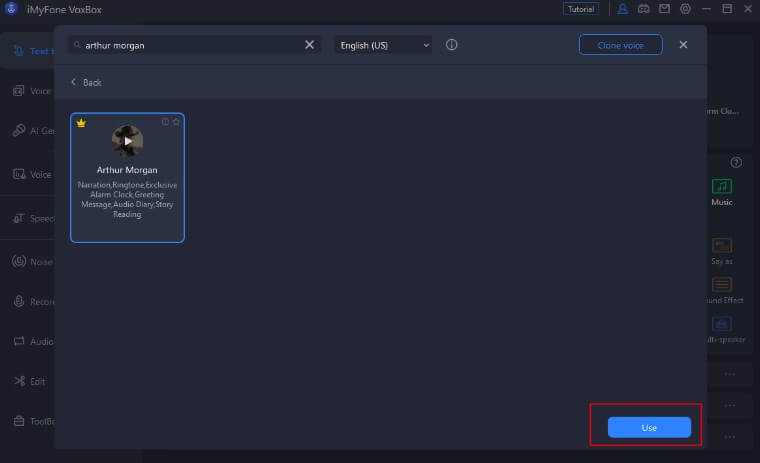This screenshot has width=760, height=463.
Task: Click the info icon next to language
Action: coord(451,45)
